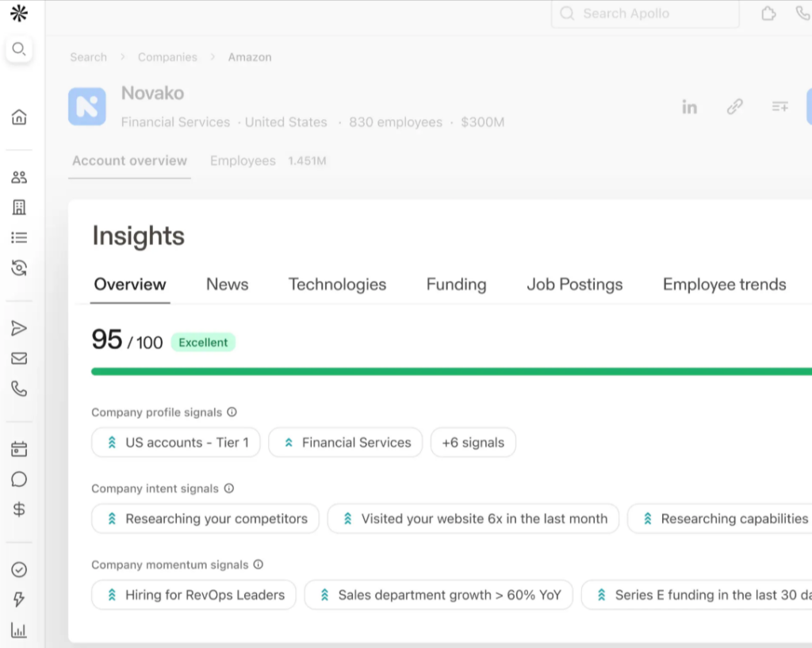Click the Meetings calendar icon
Viewport: 812px width, 648px height.
pyautogui.click(x=19, y=448)
